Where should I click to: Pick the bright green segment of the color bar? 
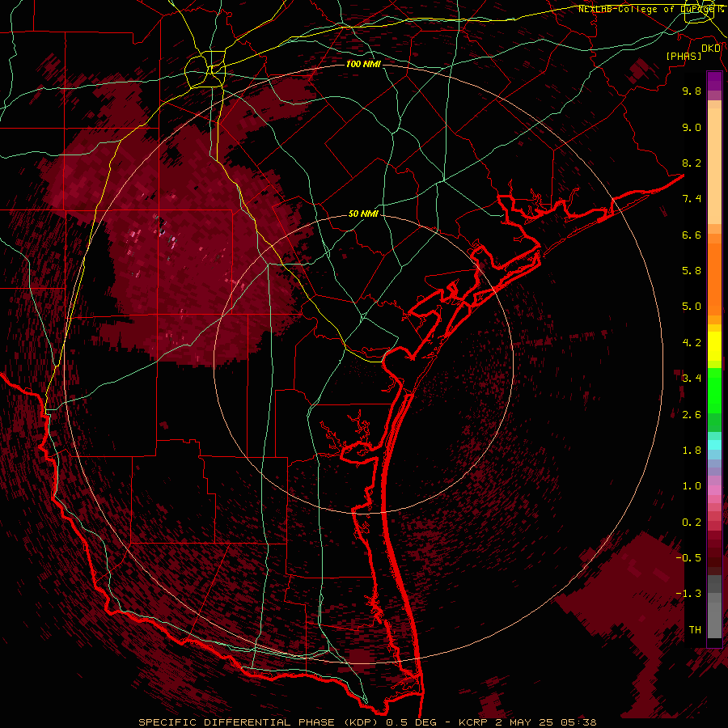coord(714,390)
